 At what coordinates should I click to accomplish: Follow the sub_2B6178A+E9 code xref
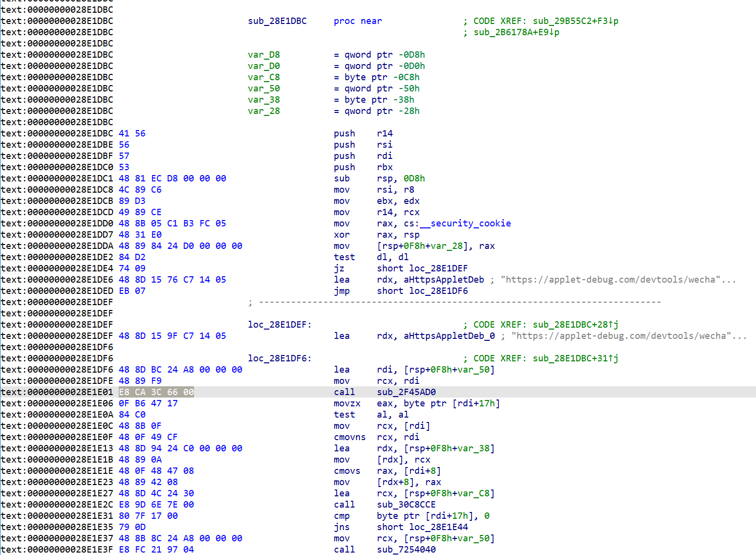pos(516,32)
